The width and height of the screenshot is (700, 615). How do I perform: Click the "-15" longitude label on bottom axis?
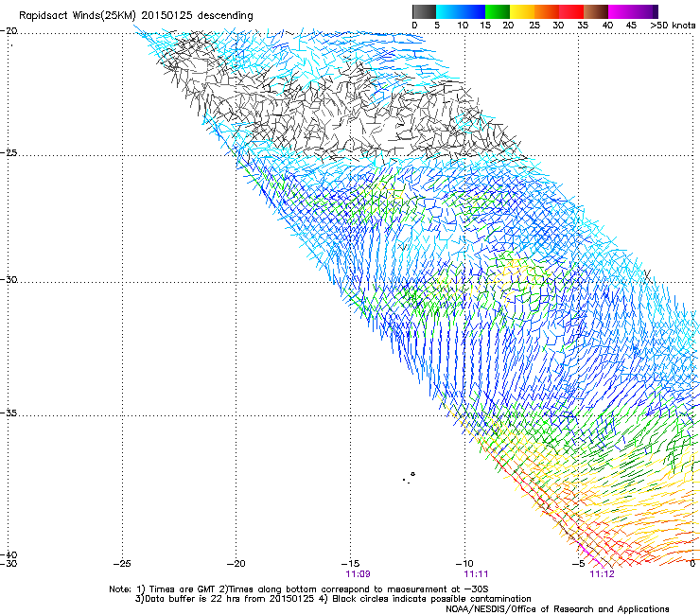(x=350, y=563)
